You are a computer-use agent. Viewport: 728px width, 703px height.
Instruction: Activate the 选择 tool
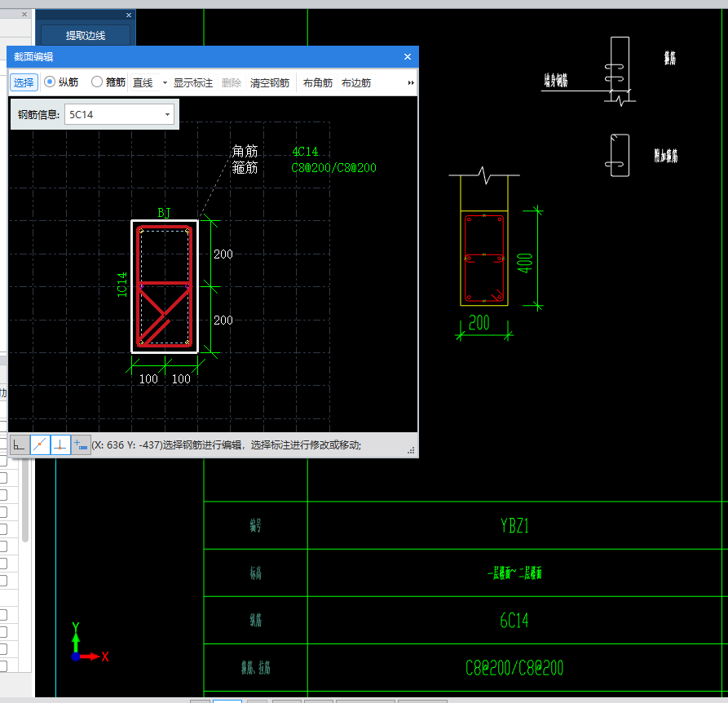tap(24, 82)
